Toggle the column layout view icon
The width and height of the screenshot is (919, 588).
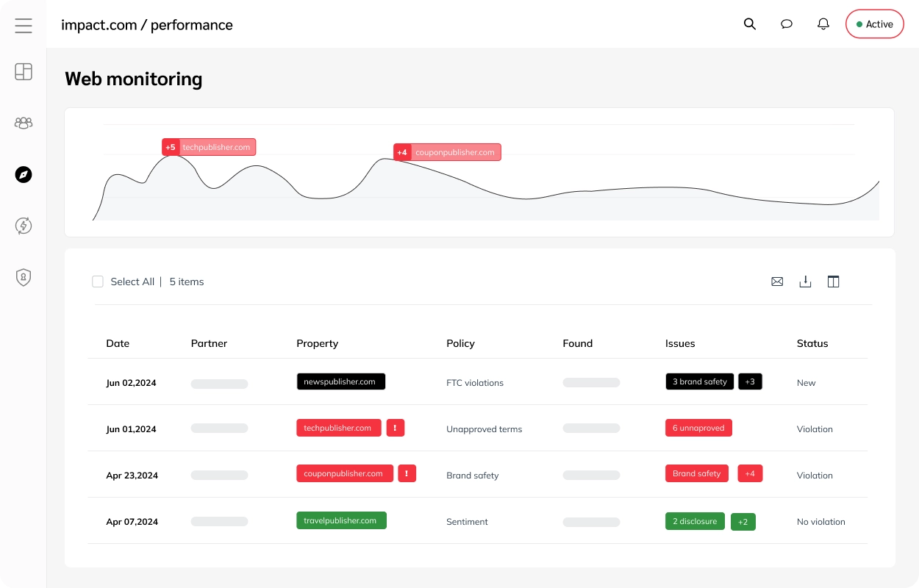point(833,282)
